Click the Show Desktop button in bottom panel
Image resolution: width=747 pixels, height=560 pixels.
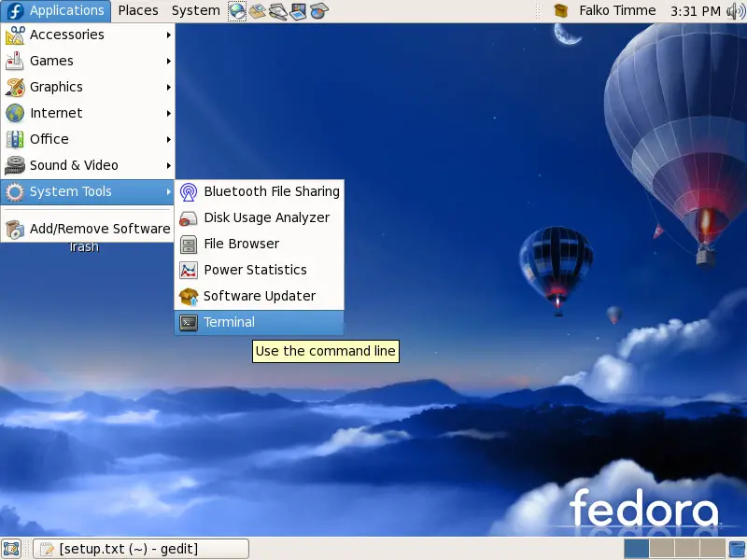pyautogui.click(x=11, y=549)
